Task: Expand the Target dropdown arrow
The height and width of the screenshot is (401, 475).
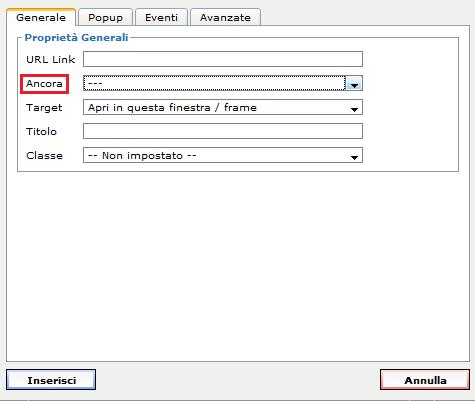Action: pos(354,108)
